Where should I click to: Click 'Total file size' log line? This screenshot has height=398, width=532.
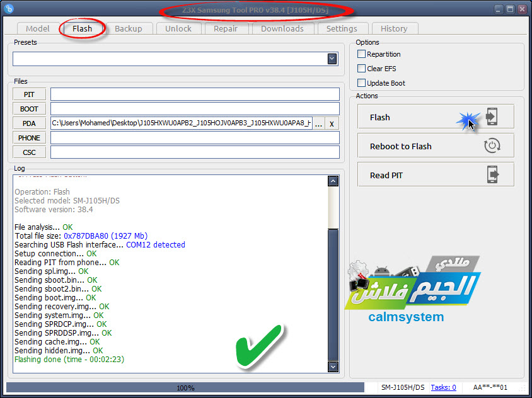tap(81, 236)
